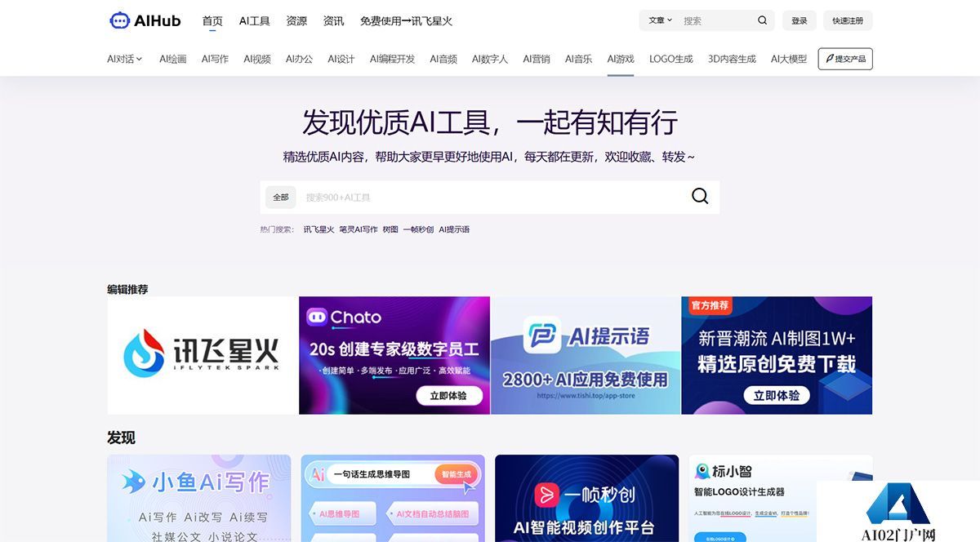The image size is (980, 542).
Task: Select the AI编程开发 category
Action: pyautogui.click(x=392, y=59)
